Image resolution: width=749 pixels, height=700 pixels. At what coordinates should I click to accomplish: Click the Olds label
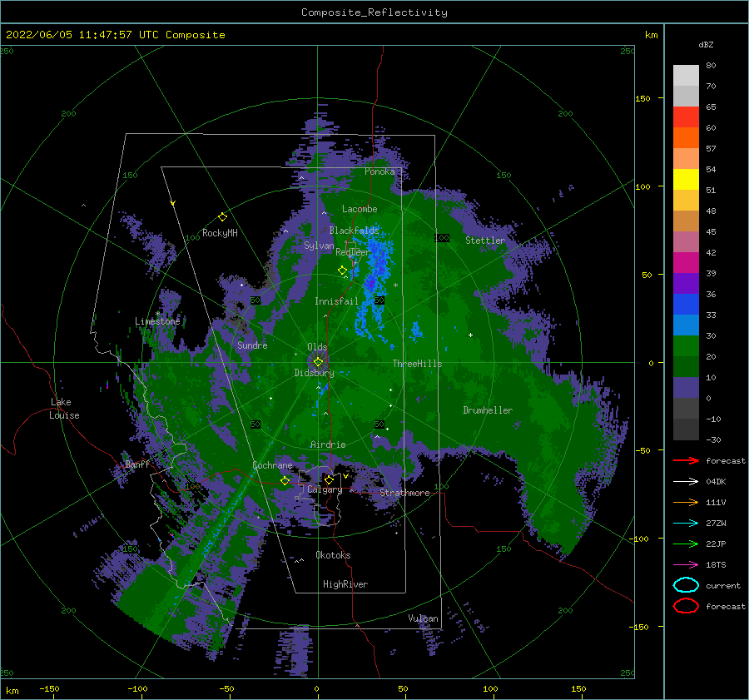[x=317, y=347]
